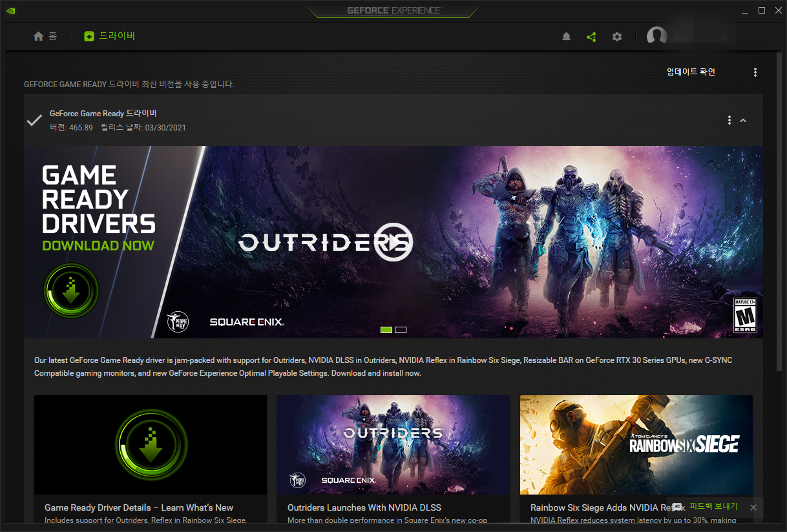Click 피드백 보내기 (send feedback)
The image size is (787, 532).
713,507
